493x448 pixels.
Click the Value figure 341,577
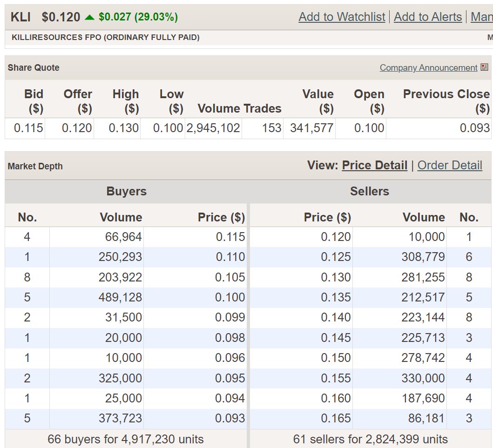click(x=311, y=128)
